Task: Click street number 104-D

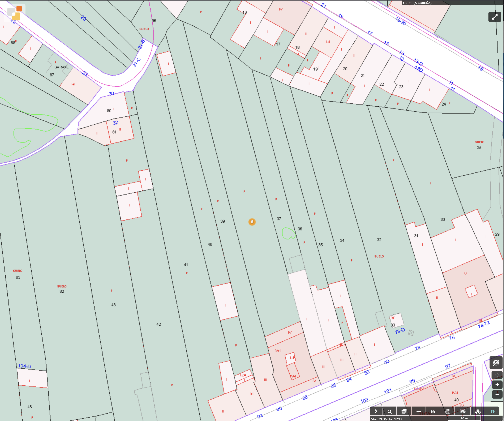Action: pos(24,366)
